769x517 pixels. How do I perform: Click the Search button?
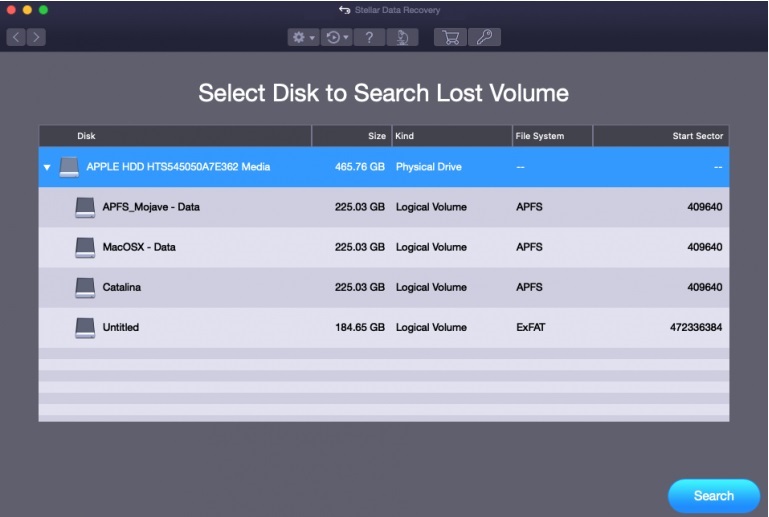(x=714, y=496)
